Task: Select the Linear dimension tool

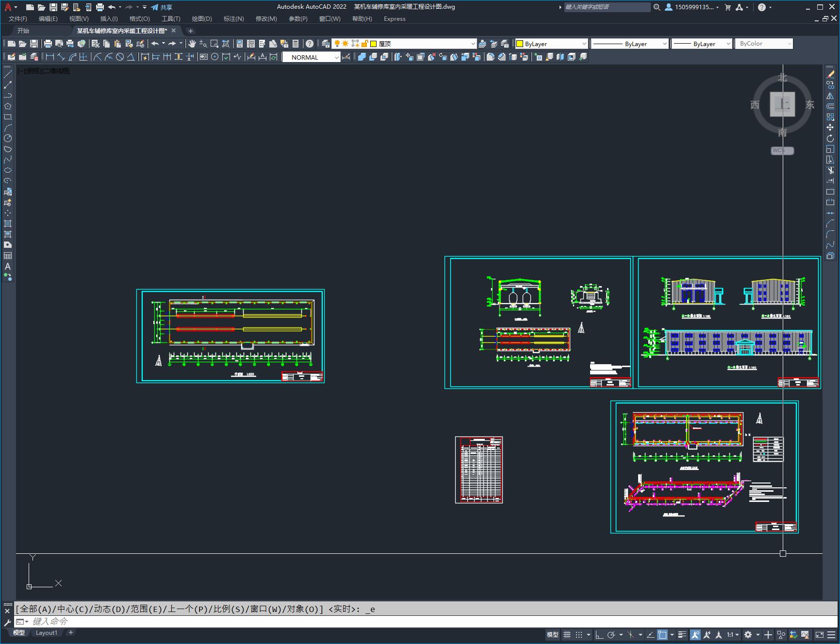Action: [50, 57]
